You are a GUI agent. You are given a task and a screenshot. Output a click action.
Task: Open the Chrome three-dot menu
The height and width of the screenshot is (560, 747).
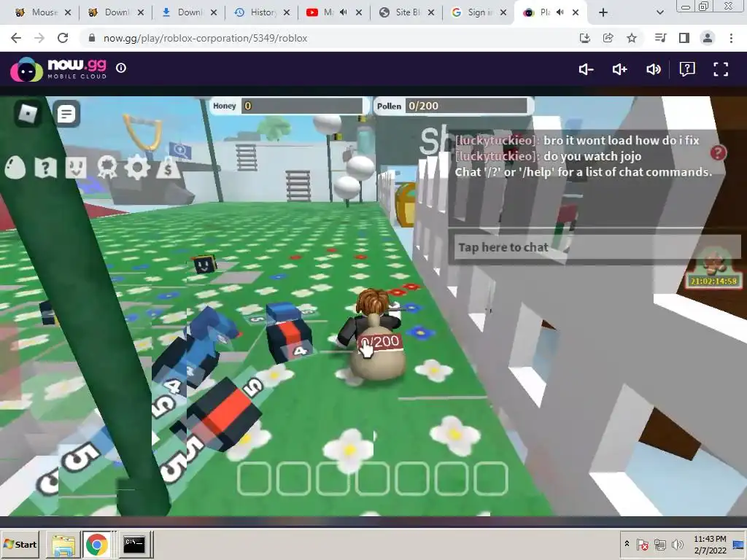click(731, 38)
